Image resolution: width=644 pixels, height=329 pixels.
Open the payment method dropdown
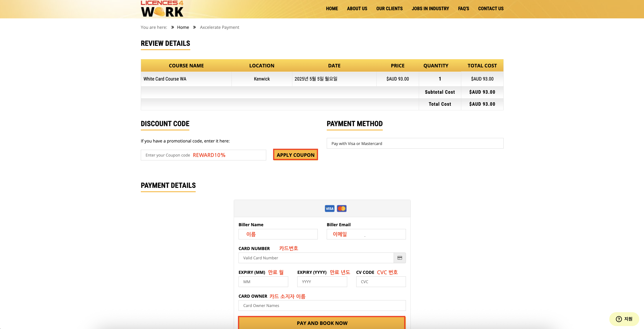pos(415,143)
